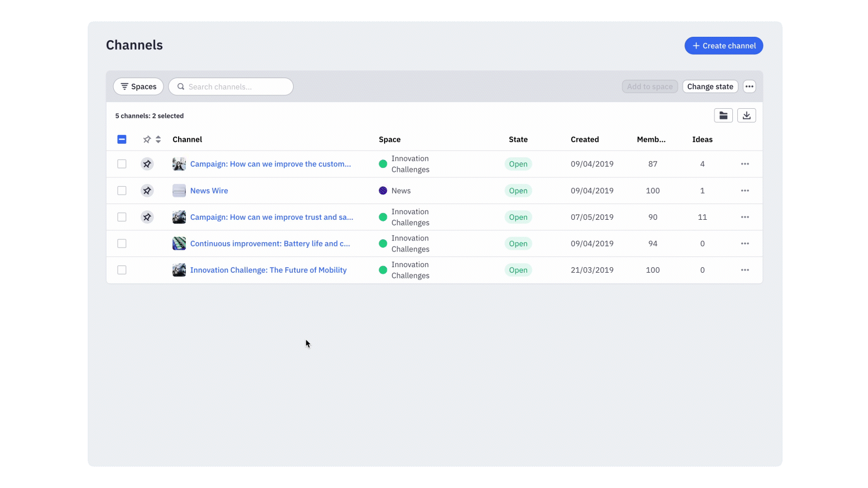Expand the Change state dropdown
Image resolution: width=868 pixels, height=488 pixels.
click(x=710, y=86)
